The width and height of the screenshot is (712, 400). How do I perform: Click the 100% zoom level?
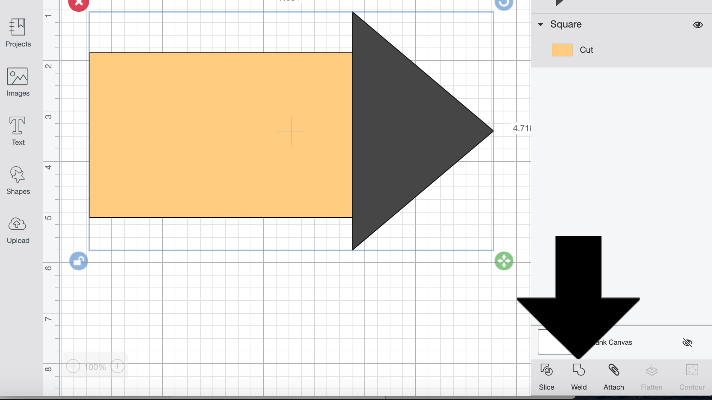coord(95,367)
